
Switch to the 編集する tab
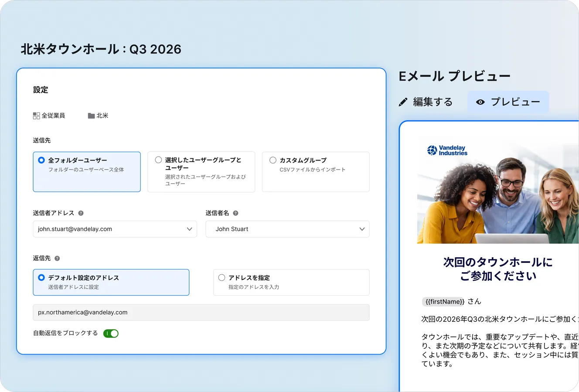tap(426, 102)
